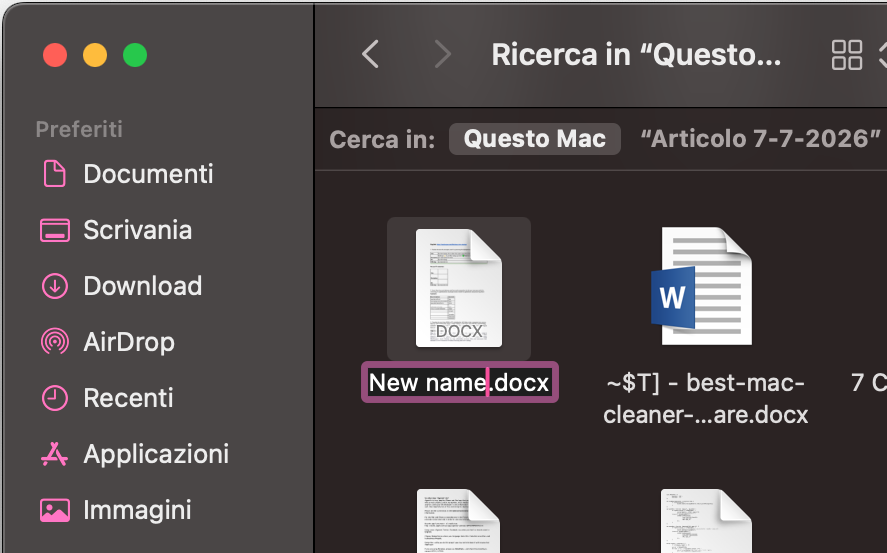
Task: Select the Questo Mac search scope
Action: [x=535, y=139]
